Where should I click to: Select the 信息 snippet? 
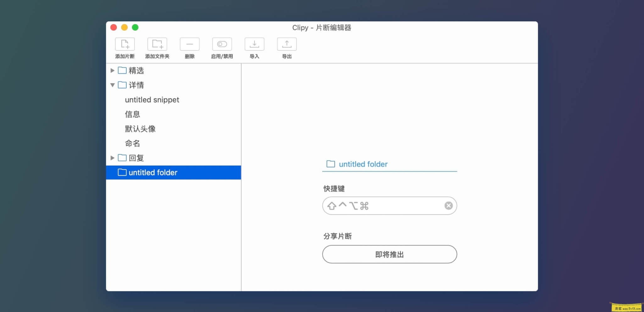pos(132,114)
